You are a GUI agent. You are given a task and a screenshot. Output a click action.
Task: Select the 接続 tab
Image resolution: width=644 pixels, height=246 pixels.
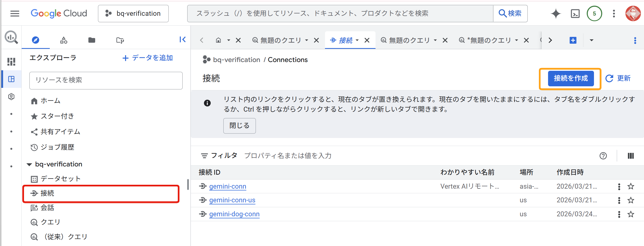[341, 40]
